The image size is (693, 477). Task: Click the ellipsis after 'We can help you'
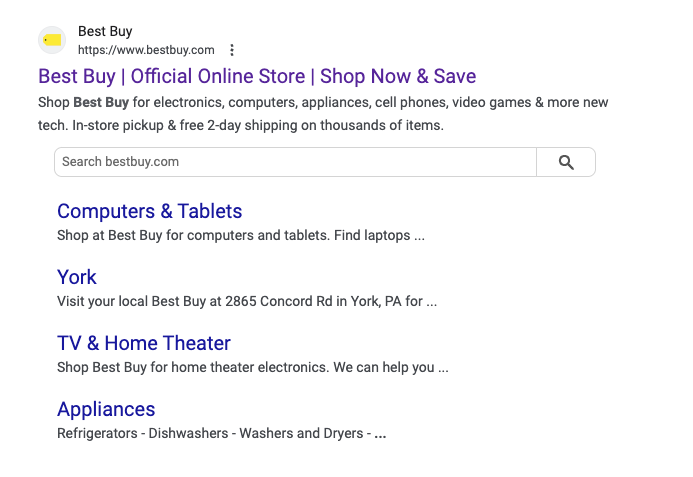(443, 370)
